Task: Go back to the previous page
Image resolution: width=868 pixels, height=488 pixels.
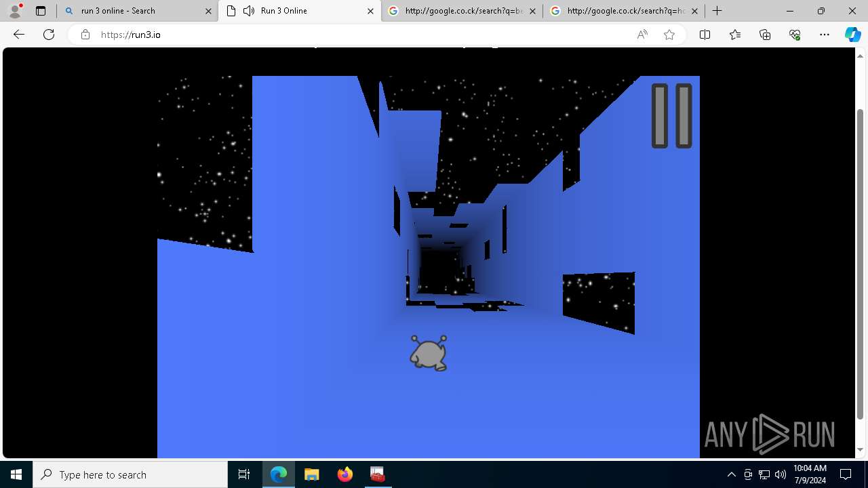Action: (x=19, y=35)
